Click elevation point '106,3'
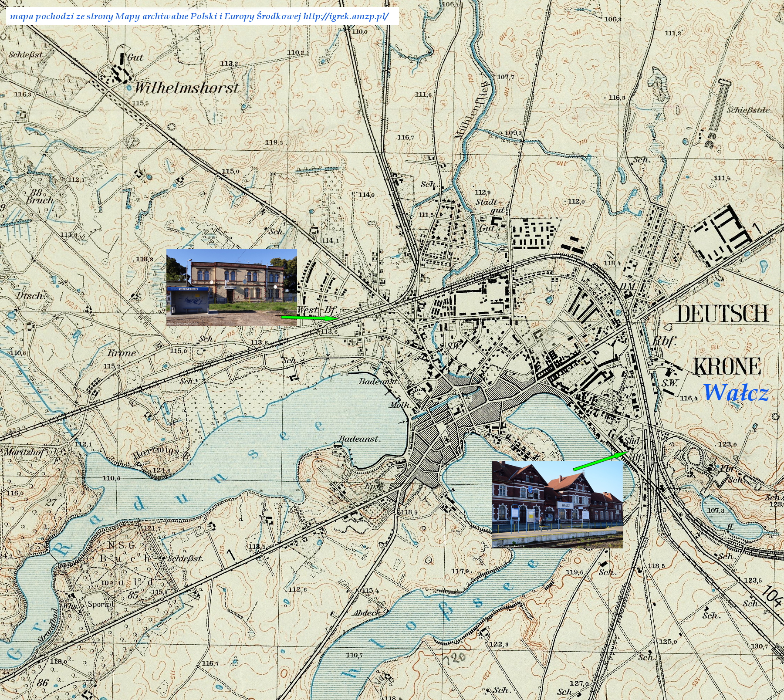784x700 pixels. pos(613,20)
